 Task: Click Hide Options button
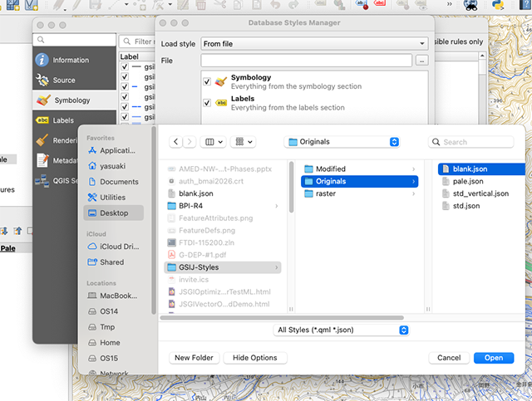[255, 358]
